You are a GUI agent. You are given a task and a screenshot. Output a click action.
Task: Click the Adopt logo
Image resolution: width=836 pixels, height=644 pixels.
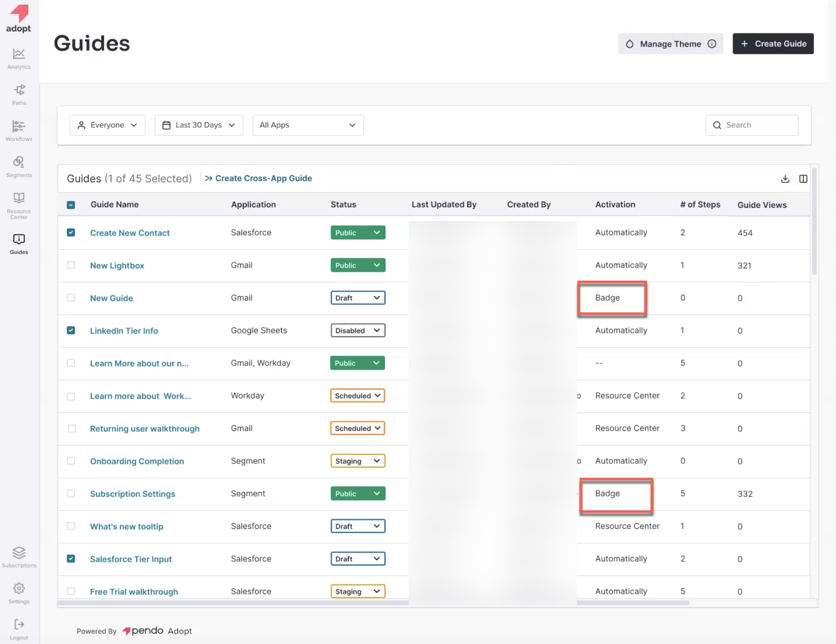19,18
